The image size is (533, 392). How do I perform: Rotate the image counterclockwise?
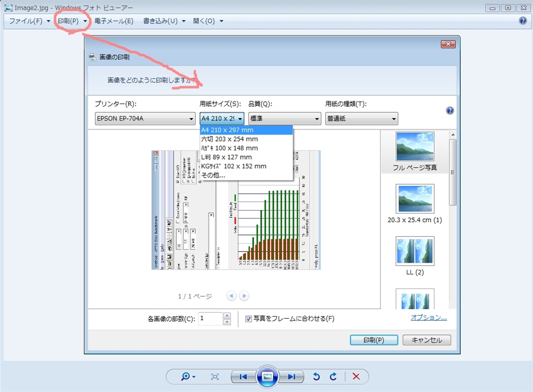tap(316, 376)
